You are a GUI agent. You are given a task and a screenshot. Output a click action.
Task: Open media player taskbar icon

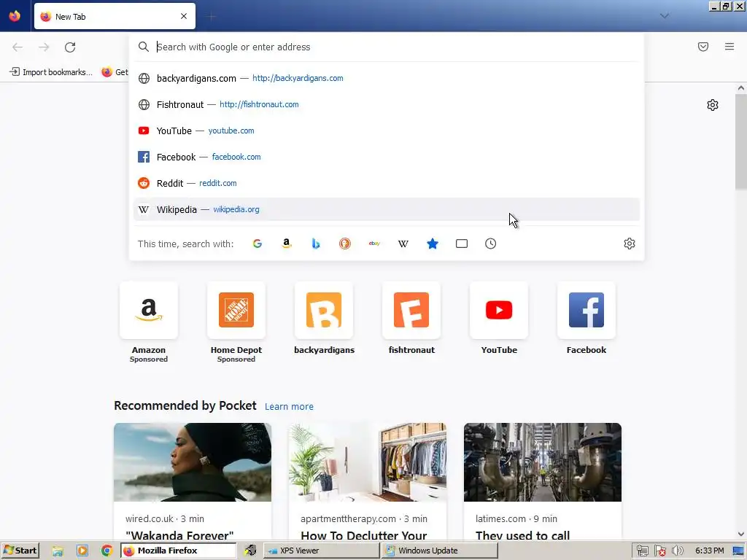(82, 551)
